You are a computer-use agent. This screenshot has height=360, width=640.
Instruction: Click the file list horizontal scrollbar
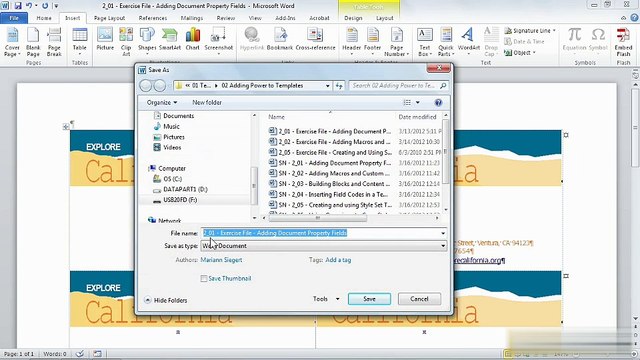click(317, 218)
